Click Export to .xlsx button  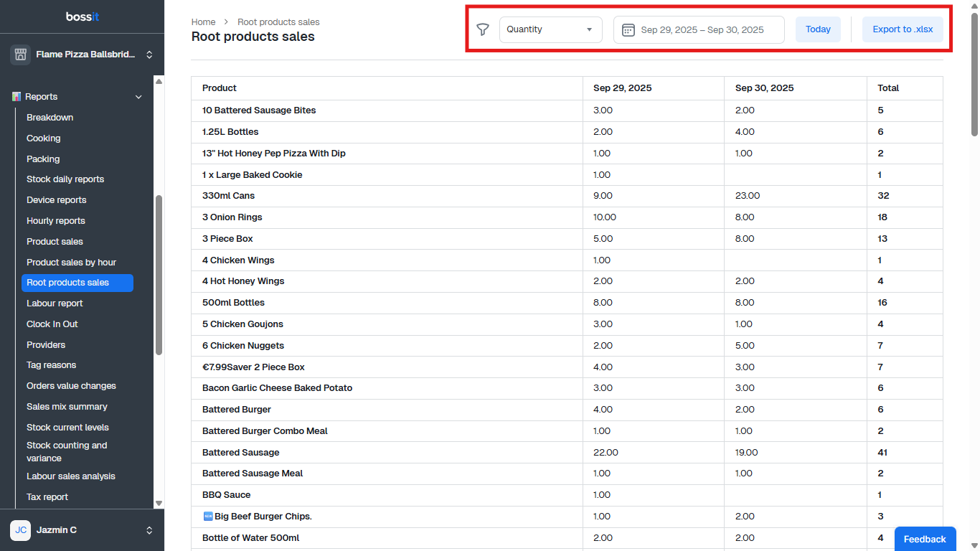point(902,29)
